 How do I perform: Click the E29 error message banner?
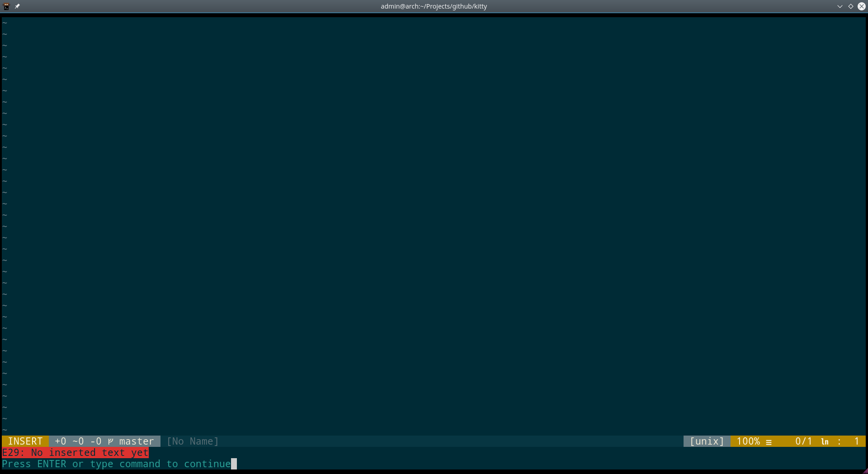[x=75, y=453]
